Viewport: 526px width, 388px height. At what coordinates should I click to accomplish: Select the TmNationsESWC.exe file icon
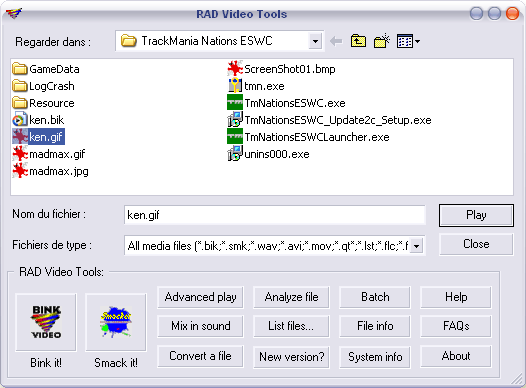[235, 103]
